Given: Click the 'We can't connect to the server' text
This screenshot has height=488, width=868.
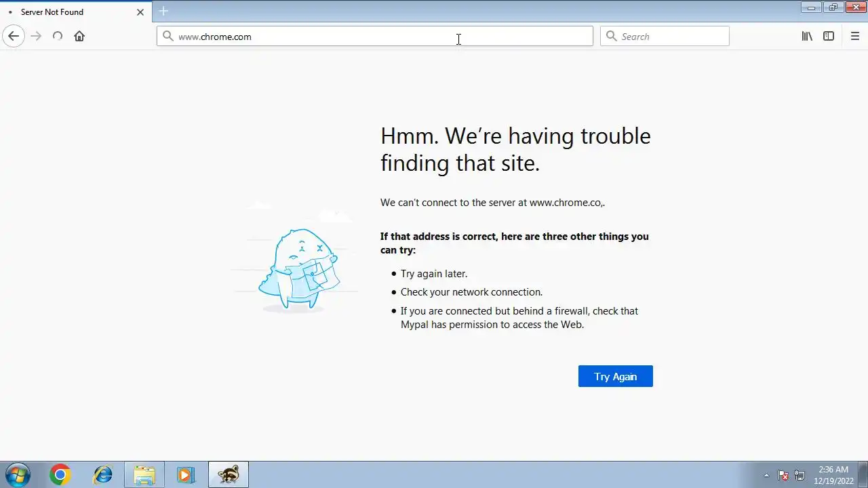Looking at the screenshot, I should pyautogui.click(x=492, y=203).
